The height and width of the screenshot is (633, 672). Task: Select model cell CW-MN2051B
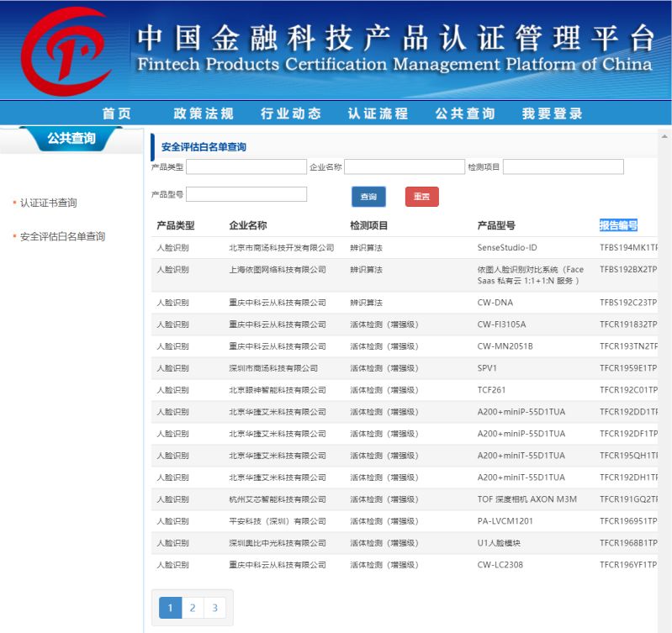click(x=505, y=346)
